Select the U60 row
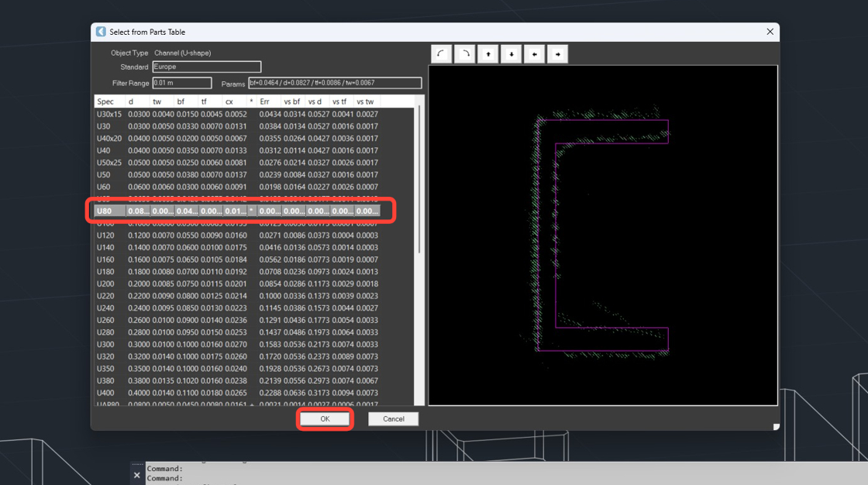Viewport: 868px width, 485px height. (x=237, y=187)
